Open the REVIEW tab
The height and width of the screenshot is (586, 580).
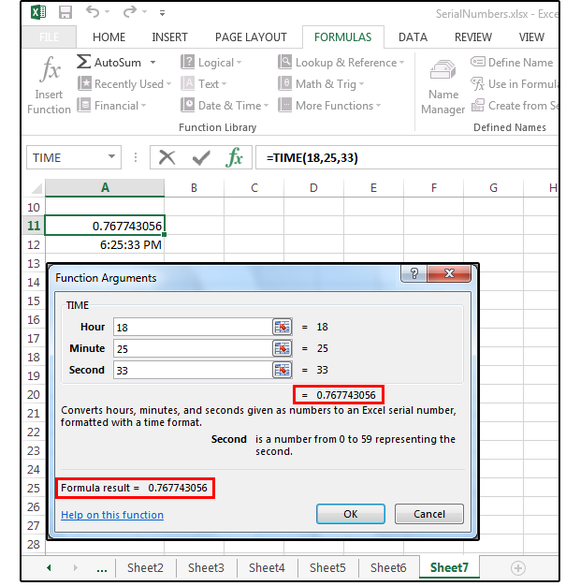click(473, 37)
